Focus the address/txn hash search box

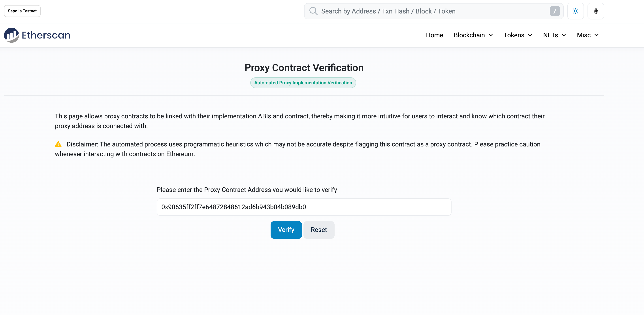click(434, 11)
